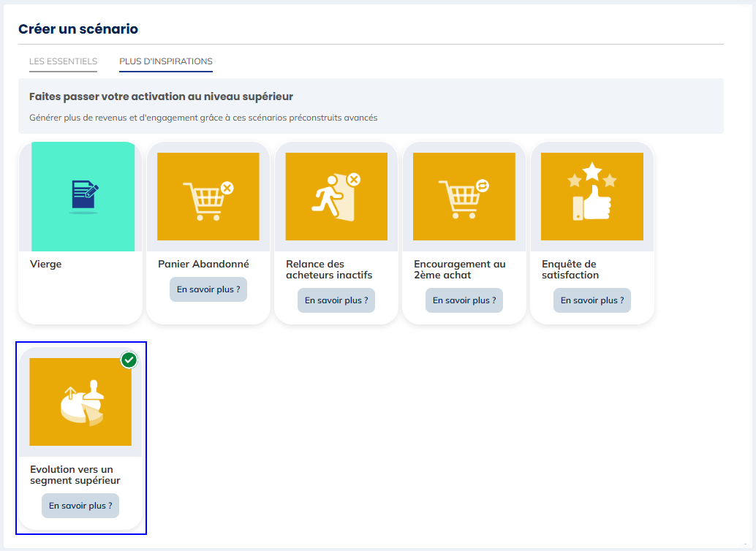The width and height of the screenshot is (756, 551).
Task: Select the Vierge blank scenario icon
Action: tap(83, 197)
